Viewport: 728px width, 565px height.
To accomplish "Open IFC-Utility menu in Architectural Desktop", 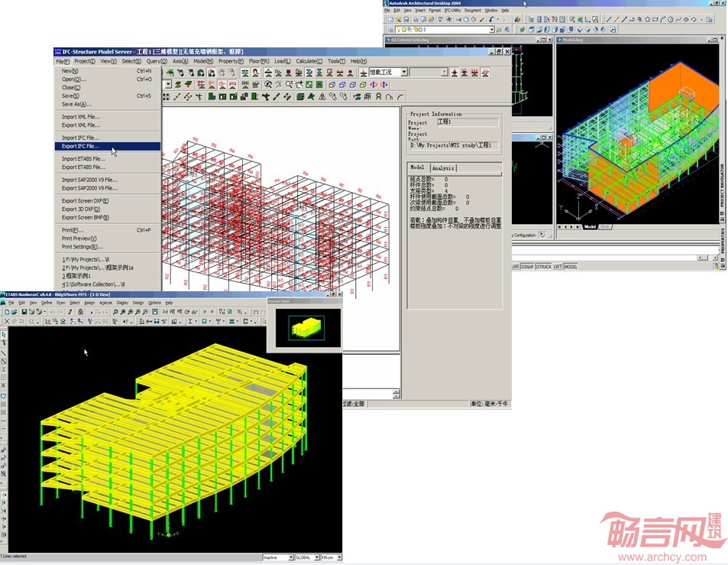I will point(452,10).
